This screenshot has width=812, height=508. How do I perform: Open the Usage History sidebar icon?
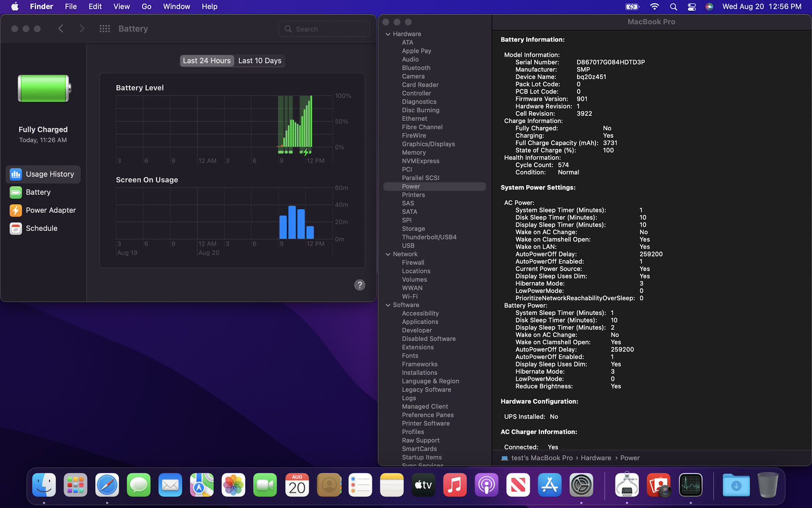click(16, 174)
